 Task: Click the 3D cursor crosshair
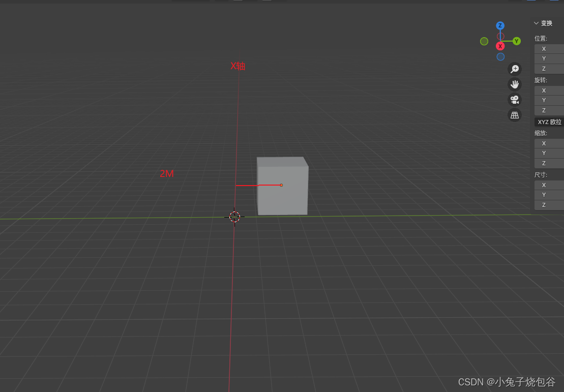coord(234,217)
